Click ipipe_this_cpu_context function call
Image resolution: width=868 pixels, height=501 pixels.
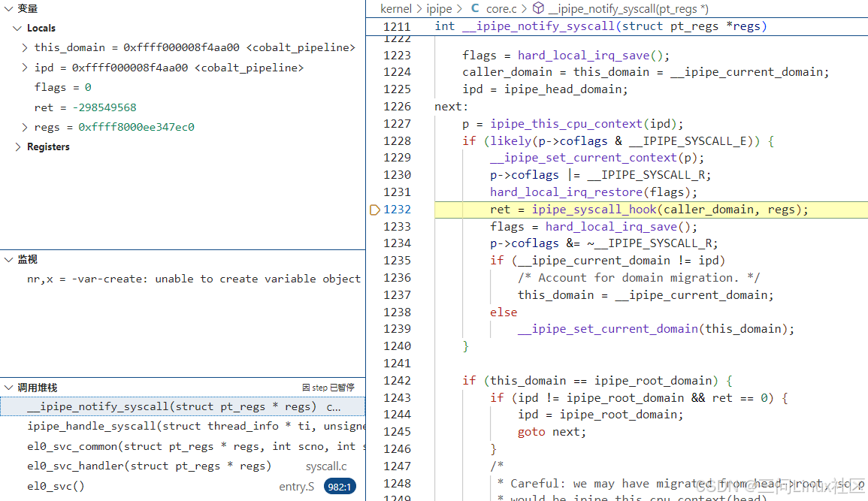click(x=567, y=124)
